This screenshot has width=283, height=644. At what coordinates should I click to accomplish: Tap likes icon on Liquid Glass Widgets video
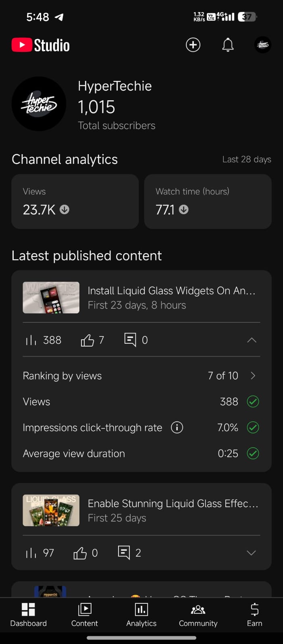pos(87,340)
